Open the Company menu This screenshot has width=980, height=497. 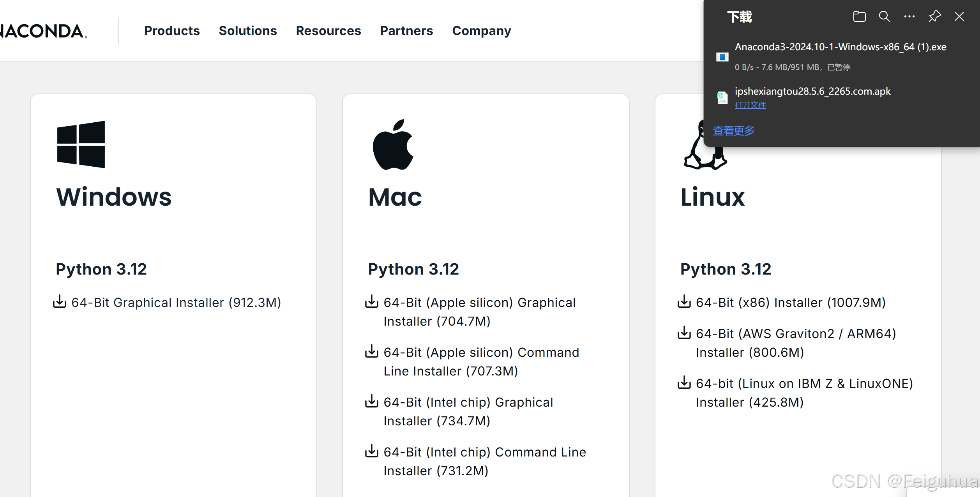[482, 31]
